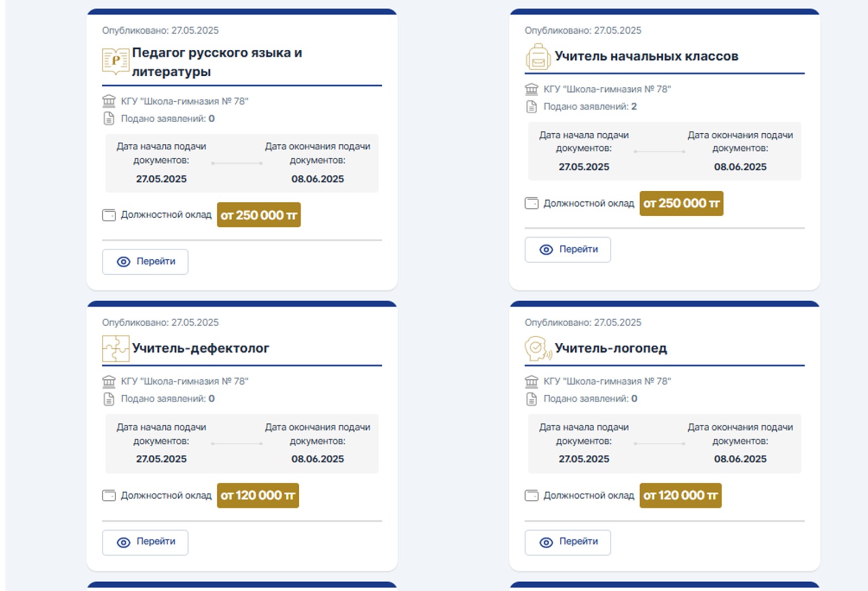Click the Учитель-логопед title
868x591 pixels.
[611, 348]
